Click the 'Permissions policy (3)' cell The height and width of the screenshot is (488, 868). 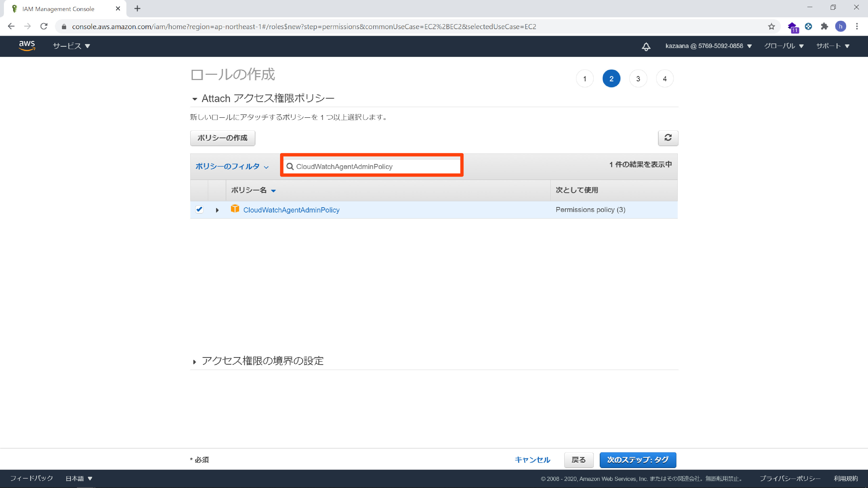tap(590, 209)
